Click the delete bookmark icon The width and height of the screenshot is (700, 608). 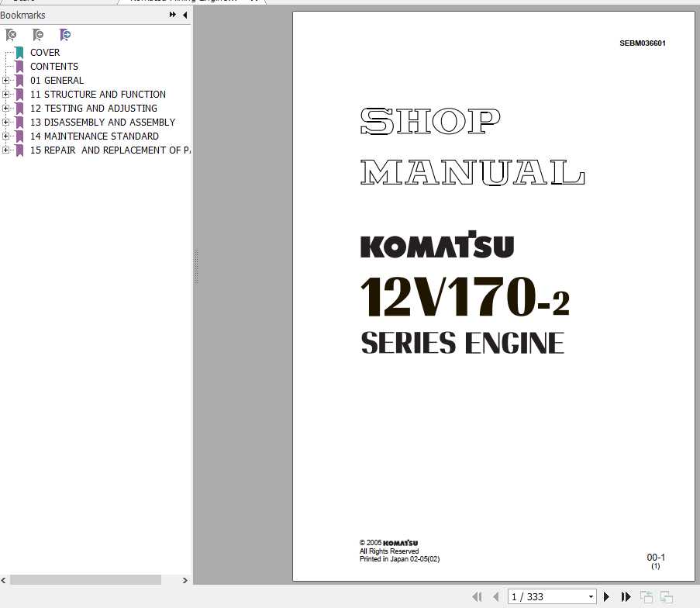tap(11, 35)
